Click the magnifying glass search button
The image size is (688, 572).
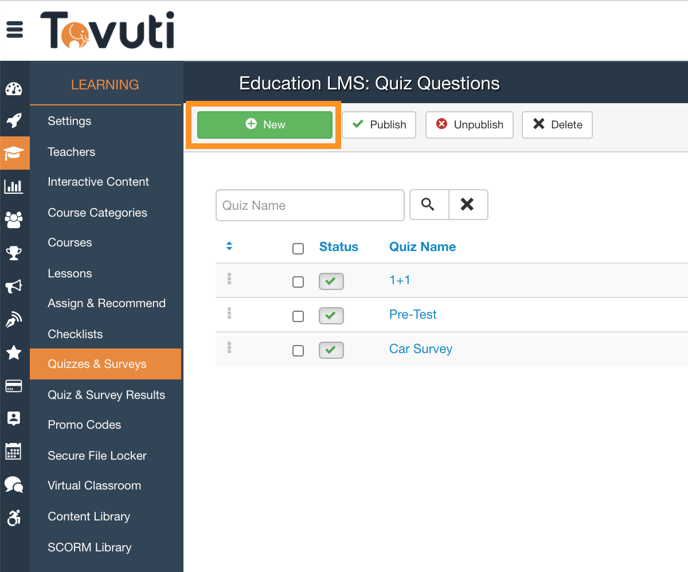[x=428, y=205]
